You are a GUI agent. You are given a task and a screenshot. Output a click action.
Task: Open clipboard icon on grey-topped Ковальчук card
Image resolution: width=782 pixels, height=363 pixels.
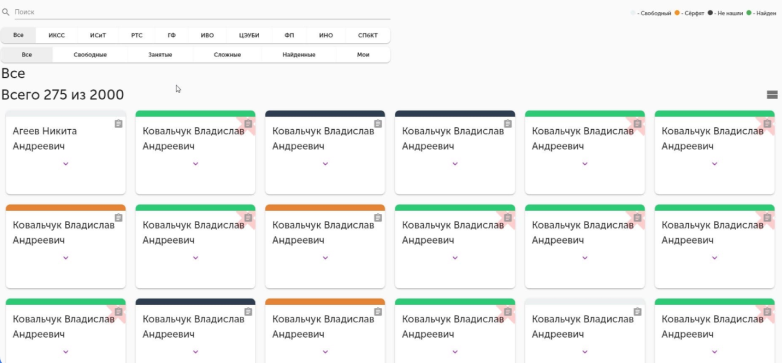[x=637, y=312]
